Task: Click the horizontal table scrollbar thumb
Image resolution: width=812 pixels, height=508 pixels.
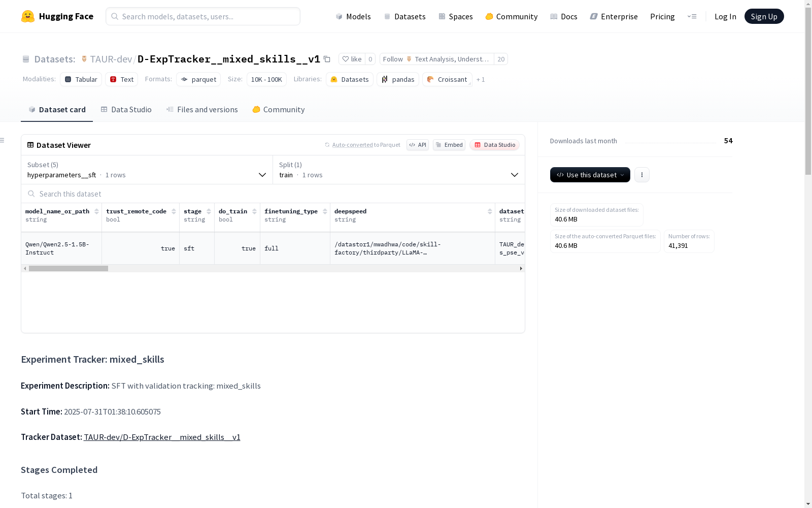Action: tap(69, 268)
